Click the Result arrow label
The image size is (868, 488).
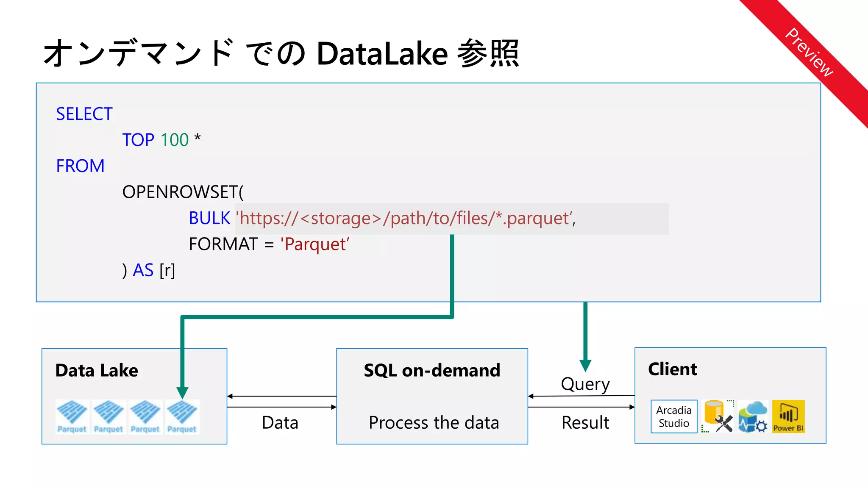[585, 422]
